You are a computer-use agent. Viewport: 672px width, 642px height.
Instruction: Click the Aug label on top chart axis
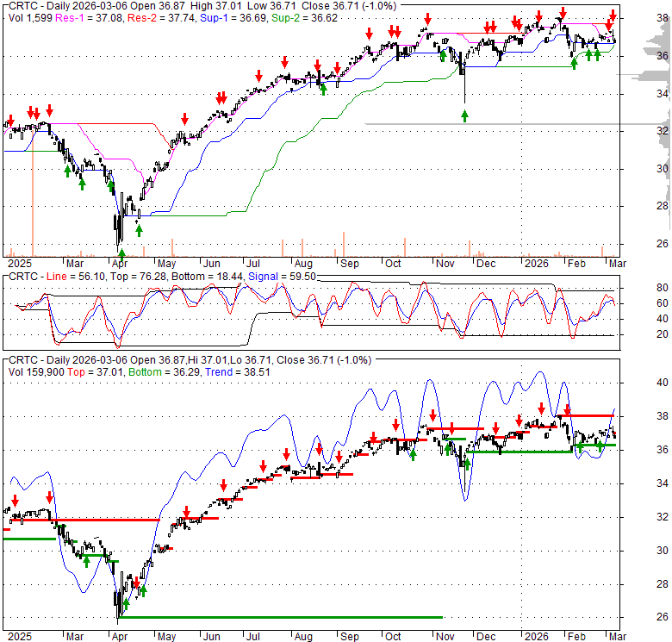[x=301, y=262]
